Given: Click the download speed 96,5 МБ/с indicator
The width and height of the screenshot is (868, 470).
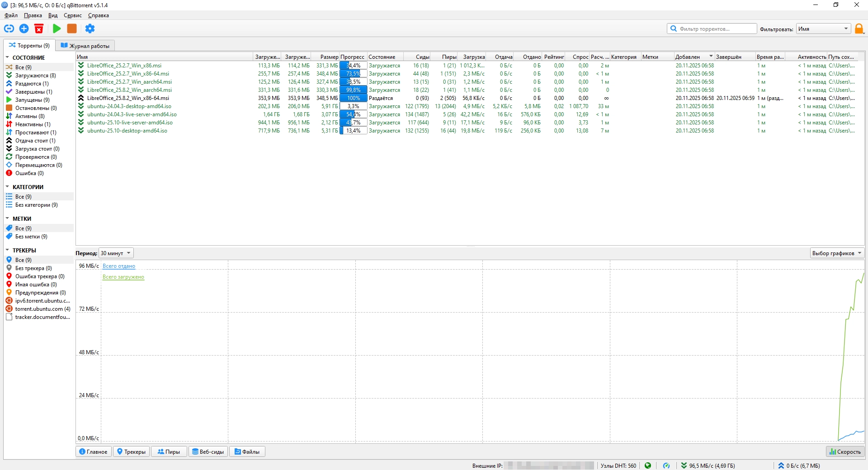Looking at the screenshot, I should coord(708,465).
